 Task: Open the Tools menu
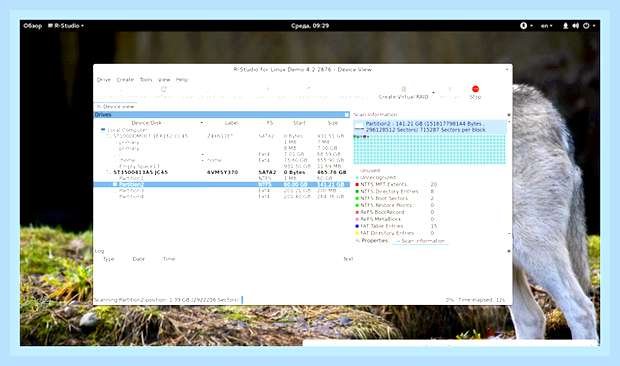pos(146,79)
